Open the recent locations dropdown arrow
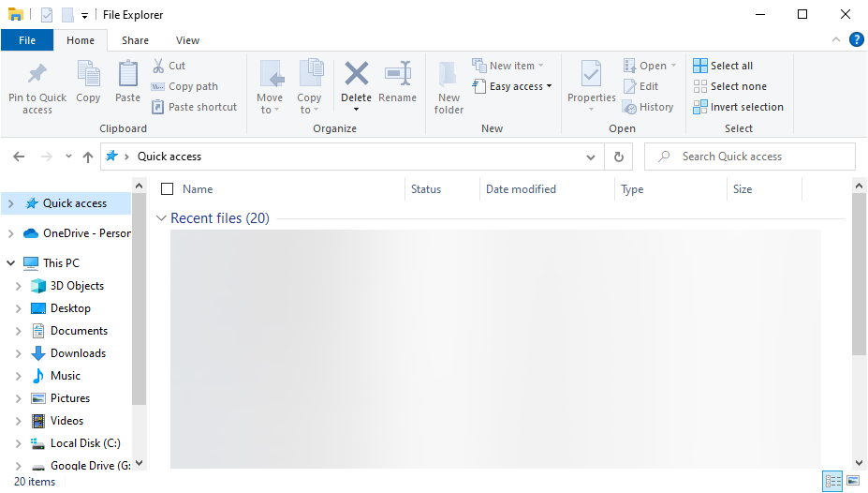868x493 pixels. coord(68,157)
